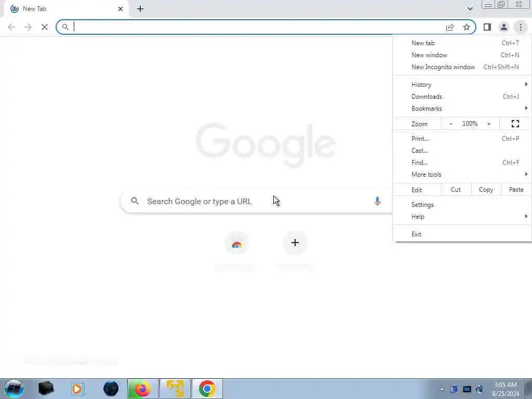Open the black folder taskbar icon
The height and width of the screenshot is (399, 532).
(x=46, y=389)
